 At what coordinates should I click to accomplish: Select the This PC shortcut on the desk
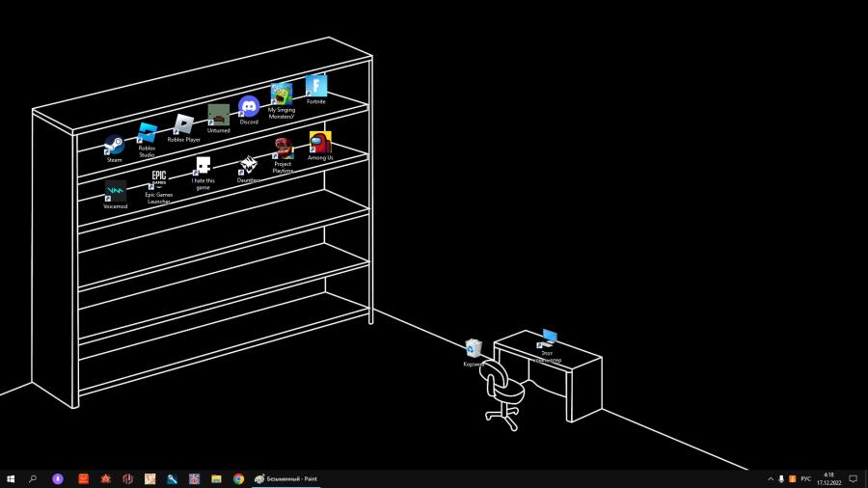548,346
